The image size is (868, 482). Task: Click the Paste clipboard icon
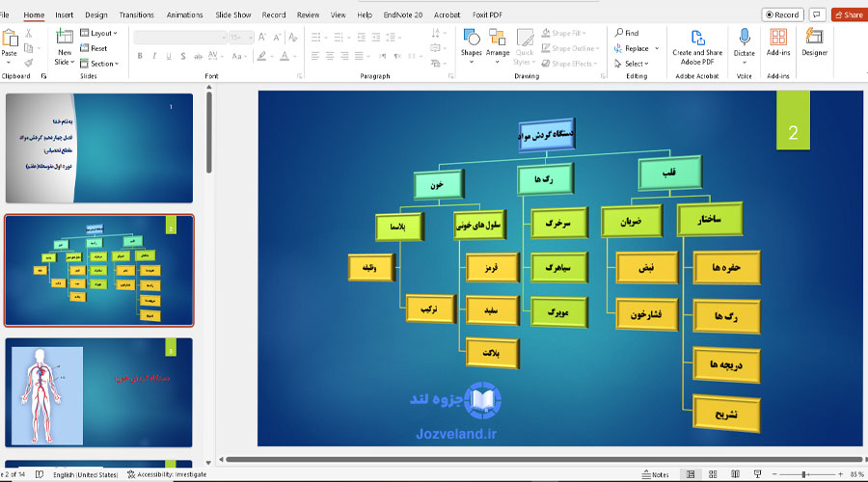(x=10, y=39)
